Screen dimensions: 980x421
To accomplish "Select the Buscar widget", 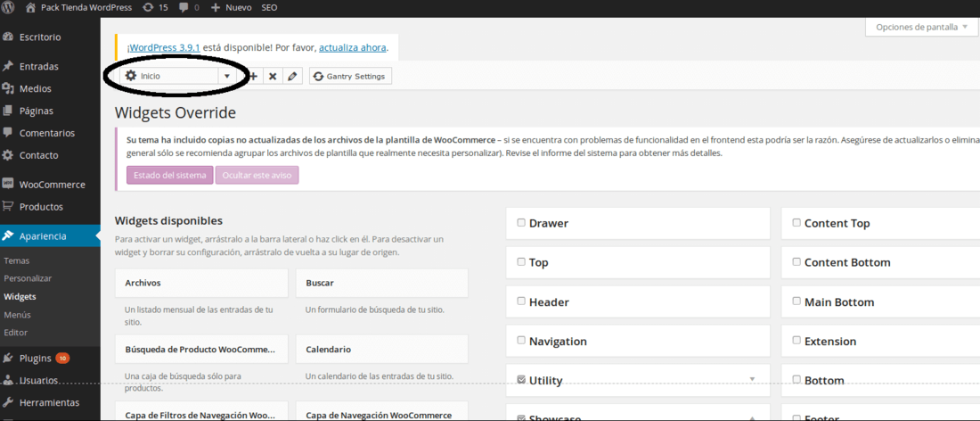I will [x=382, y=283].
